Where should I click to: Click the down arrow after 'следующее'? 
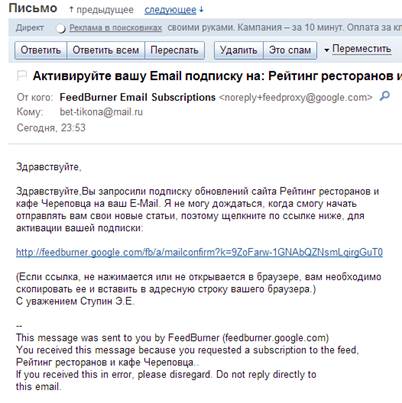201,10
